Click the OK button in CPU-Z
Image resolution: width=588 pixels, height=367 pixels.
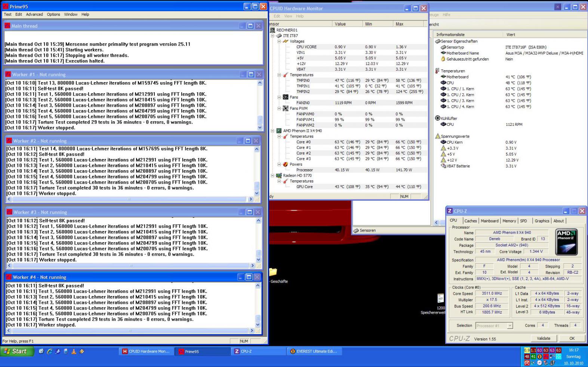[572, 338]
